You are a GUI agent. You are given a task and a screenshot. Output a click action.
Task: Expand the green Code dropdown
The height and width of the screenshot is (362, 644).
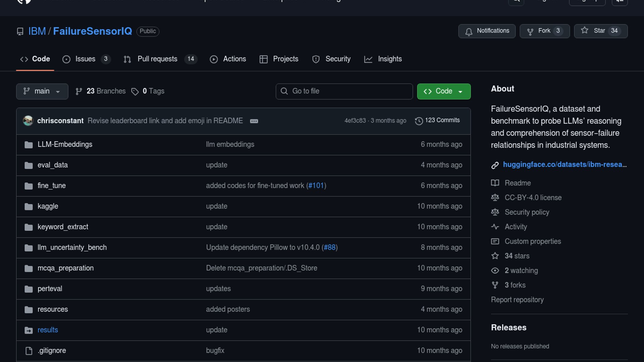pos(443,91)
